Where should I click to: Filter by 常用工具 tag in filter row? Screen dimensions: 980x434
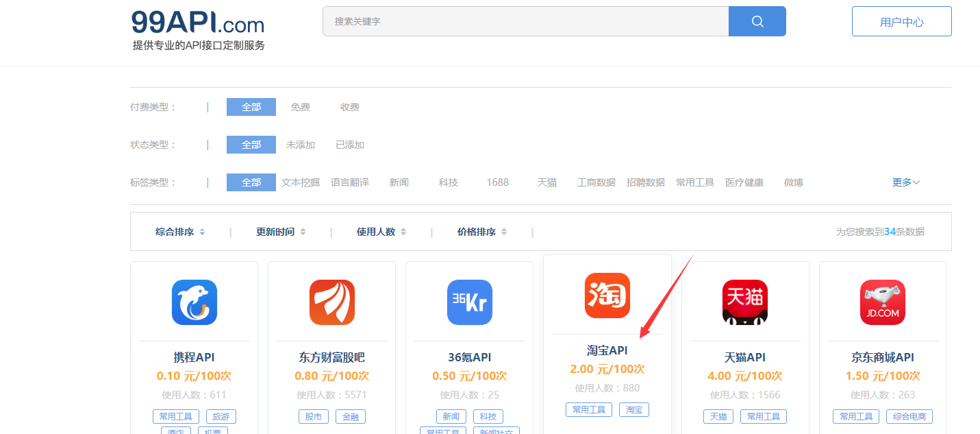(x=695, y=182)
